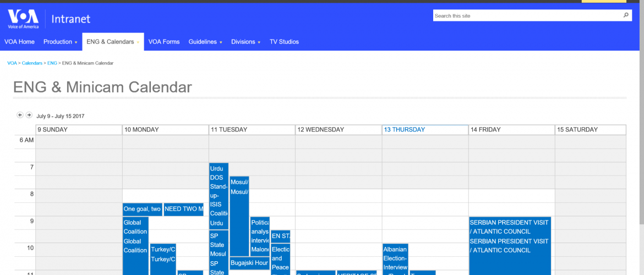Click the VOA breadcrumb link

tap(12, 63)
